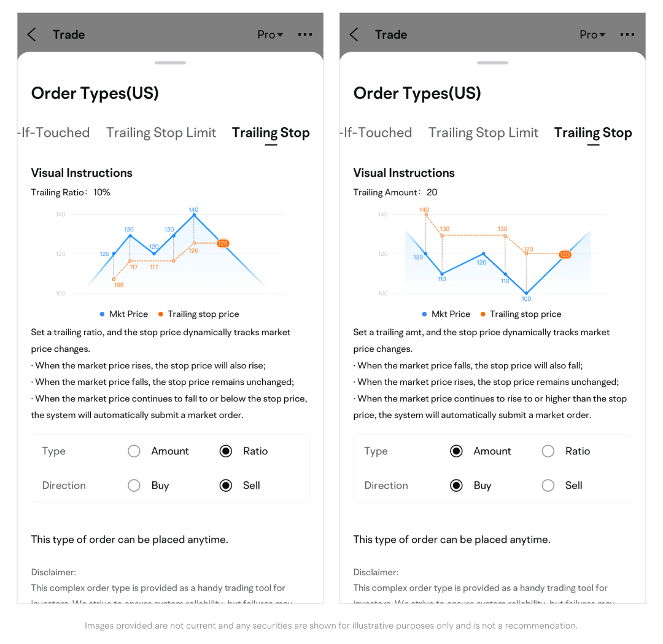
Task: Tap back arrow in the Trailing Ratio screen
Action: pos(32,34)
